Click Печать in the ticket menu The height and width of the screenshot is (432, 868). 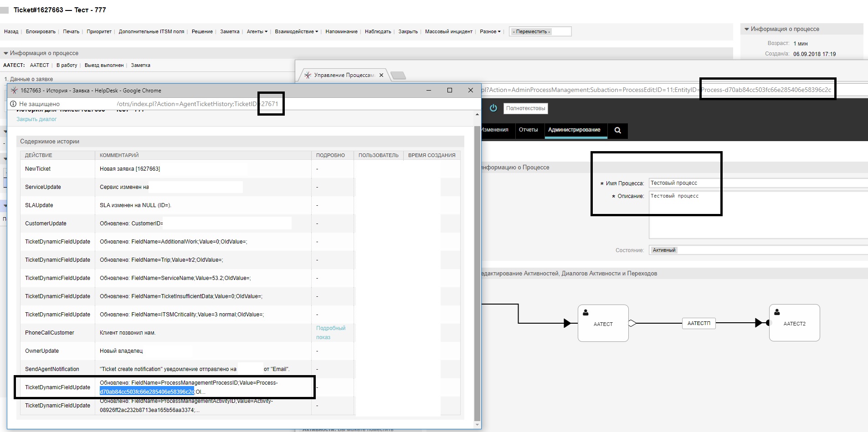coord(71,31)
